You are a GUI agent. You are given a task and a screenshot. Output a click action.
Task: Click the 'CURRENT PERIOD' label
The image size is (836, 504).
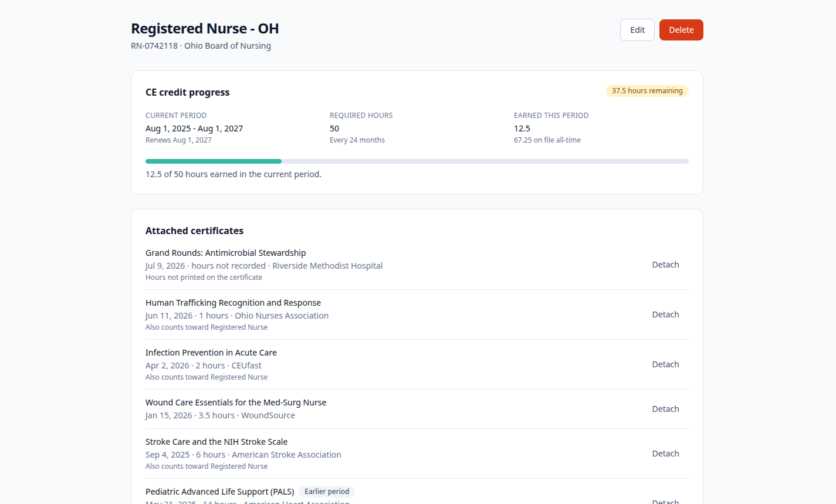(x=176, y=116)
